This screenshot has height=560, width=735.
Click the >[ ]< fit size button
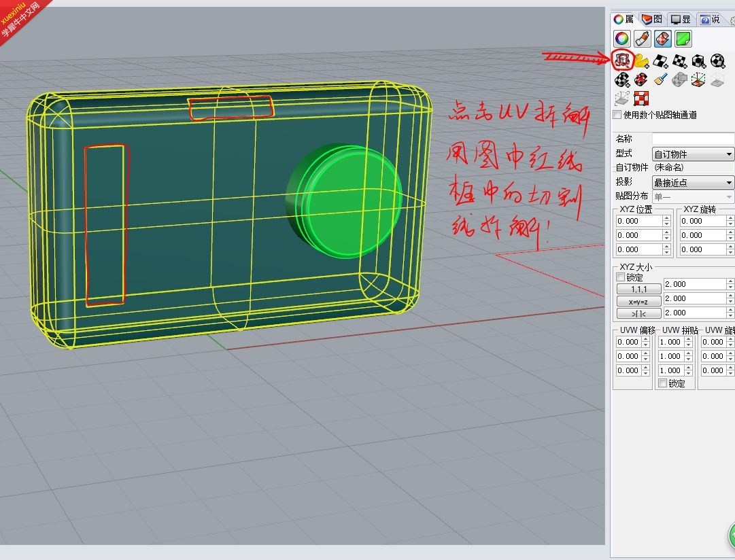(638, 313)
